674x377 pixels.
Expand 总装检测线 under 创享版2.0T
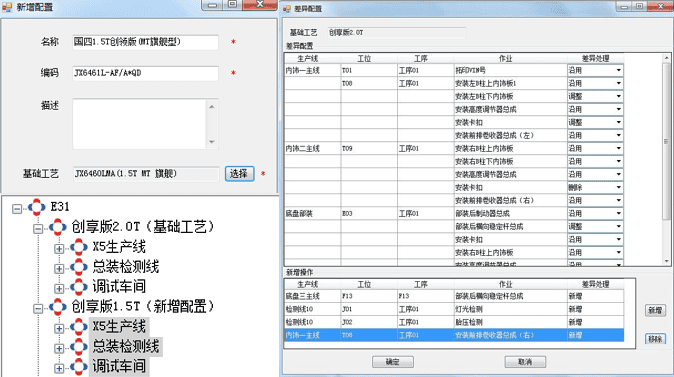click(59, 269)
